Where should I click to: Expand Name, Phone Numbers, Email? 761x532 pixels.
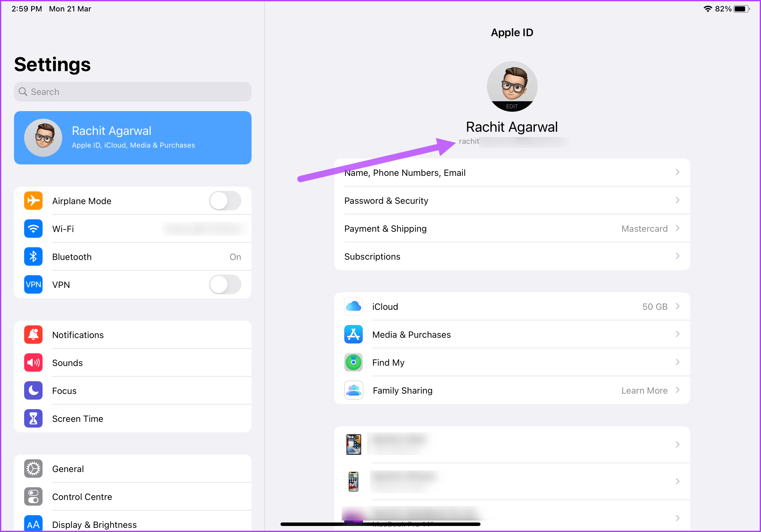click(511, 172)
